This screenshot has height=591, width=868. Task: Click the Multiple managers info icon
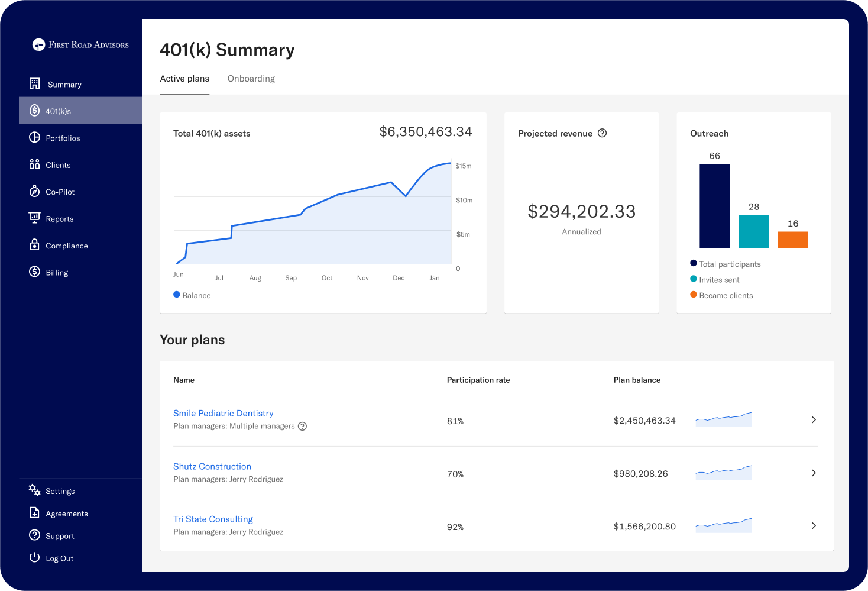(302, 426)
